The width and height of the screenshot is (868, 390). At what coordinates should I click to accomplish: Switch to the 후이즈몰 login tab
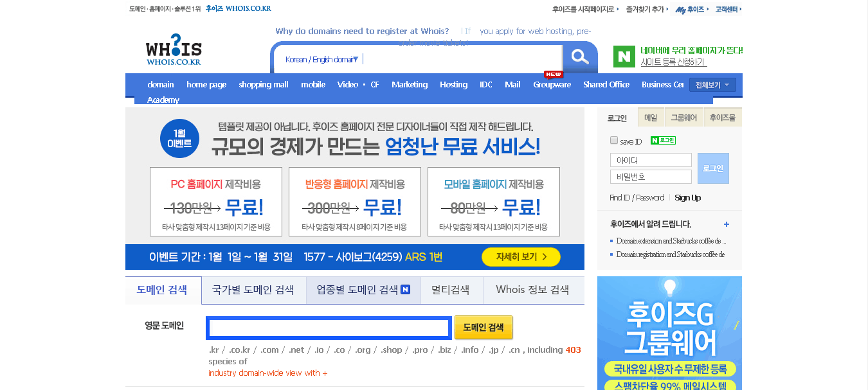click(x=722, y=118)
